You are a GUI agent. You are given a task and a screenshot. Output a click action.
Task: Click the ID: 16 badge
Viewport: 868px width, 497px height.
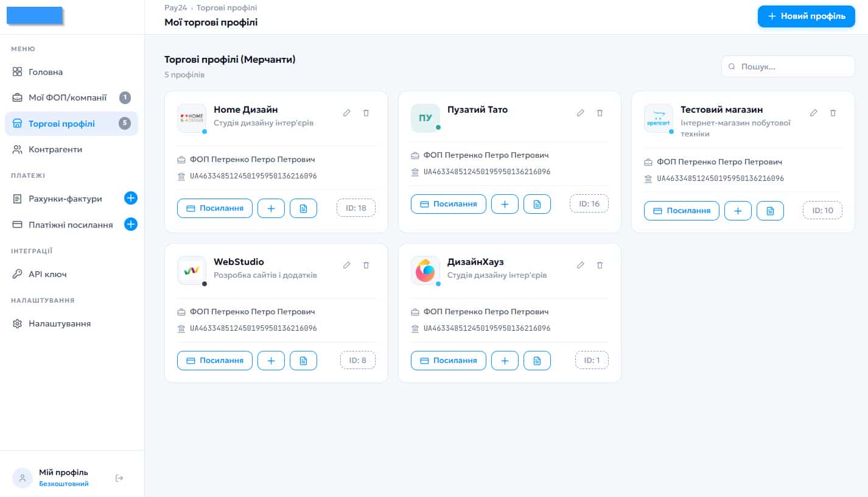(589, 204)
